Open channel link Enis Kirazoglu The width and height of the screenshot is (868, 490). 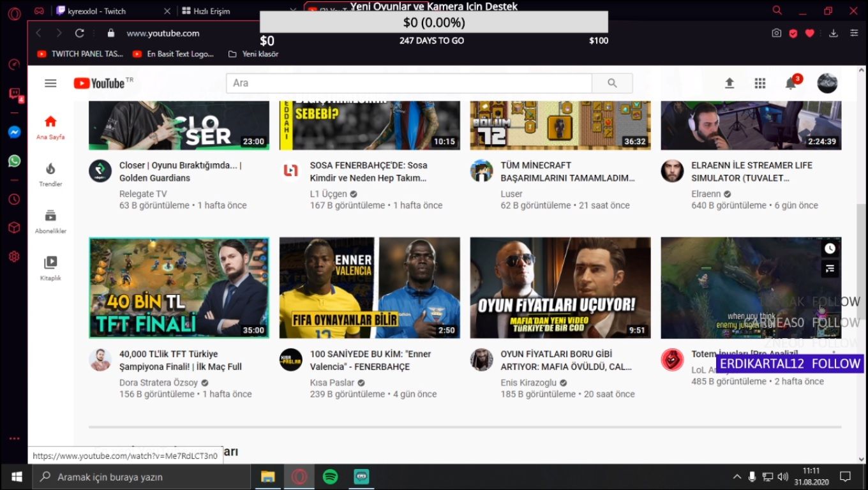point(528,383)
